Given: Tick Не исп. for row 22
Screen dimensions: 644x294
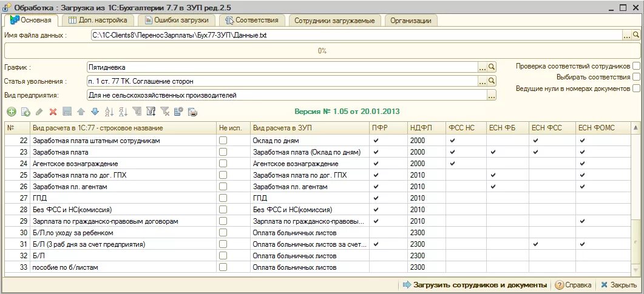Looking at the screenshot, I should (x=223, y=141).
